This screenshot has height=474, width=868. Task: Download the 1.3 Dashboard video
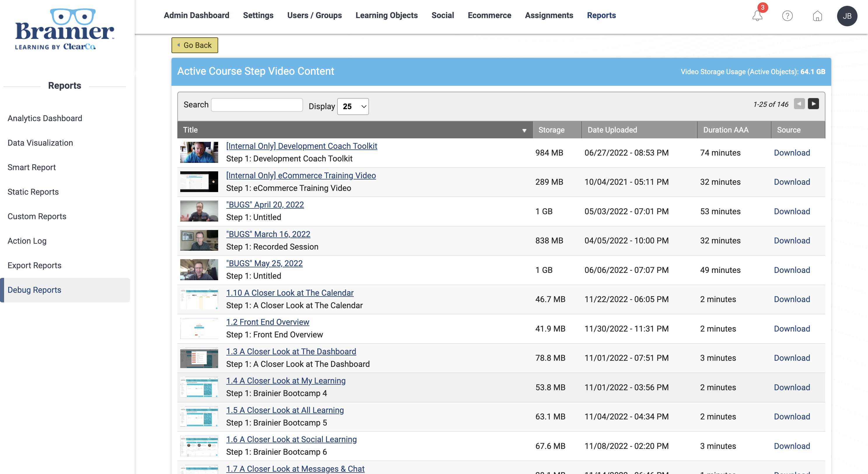click(792, 358)
